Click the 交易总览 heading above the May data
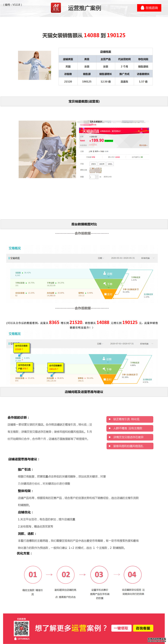The width and height of the screenshot is (168, 644). [x=15, y=258]
